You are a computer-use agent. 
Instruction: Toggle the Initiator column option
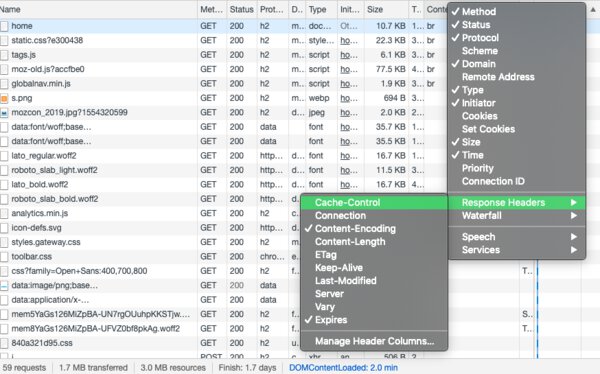click(x=517, y=103)
